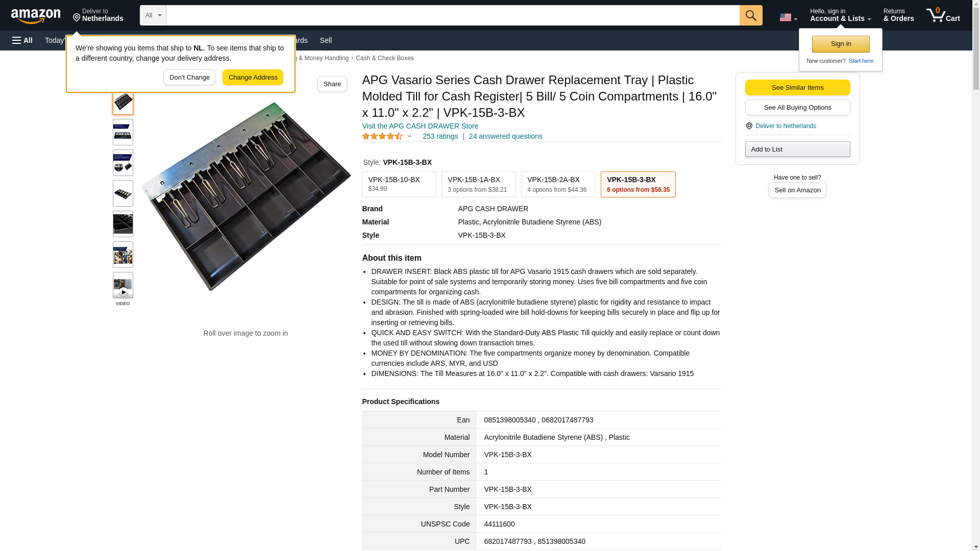Image resolution: width=980 pixels, height=551 pixels.
Task: Open the All hamburger menu
Action: (22, 40)
